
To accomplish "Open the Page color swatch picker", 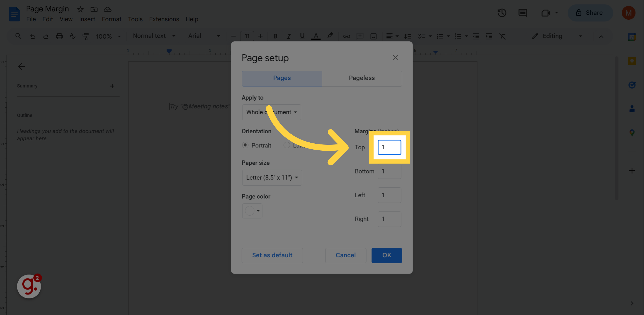I will click(252, 211).
